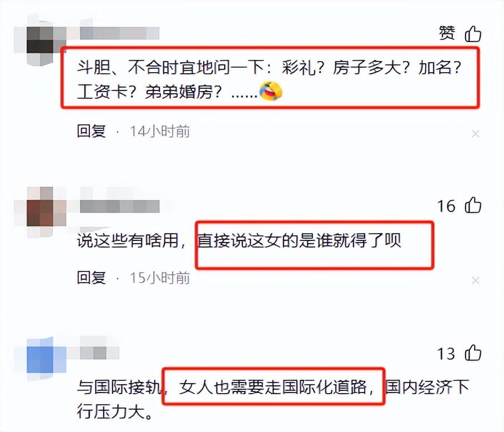Open second commenter's blurred username
504x432 pixels.
(119, 207)
